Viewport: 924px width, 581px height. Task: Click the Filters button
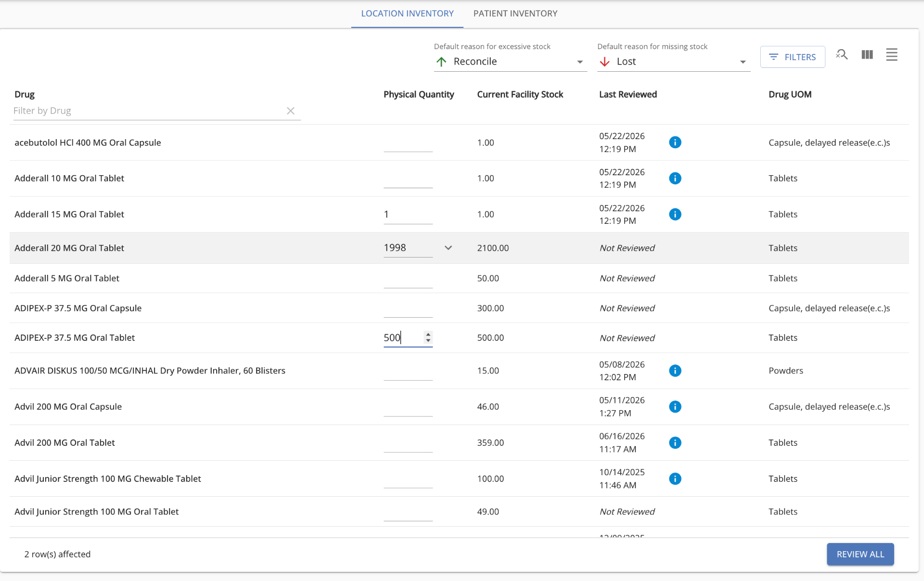pos(793,57)
